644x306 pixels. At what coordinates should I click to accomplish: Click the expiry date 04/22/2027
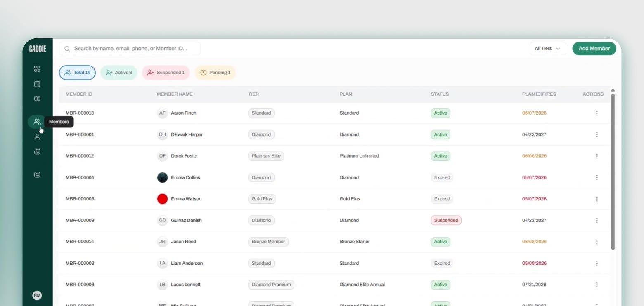[534, 134]
